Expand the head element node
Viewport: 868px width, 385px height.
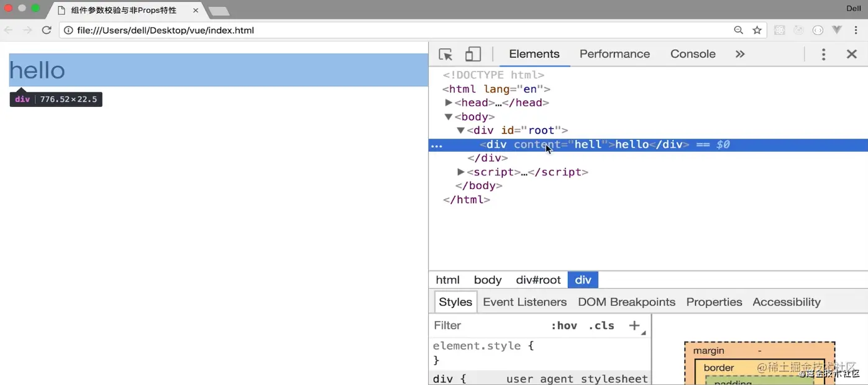point(449,103)
